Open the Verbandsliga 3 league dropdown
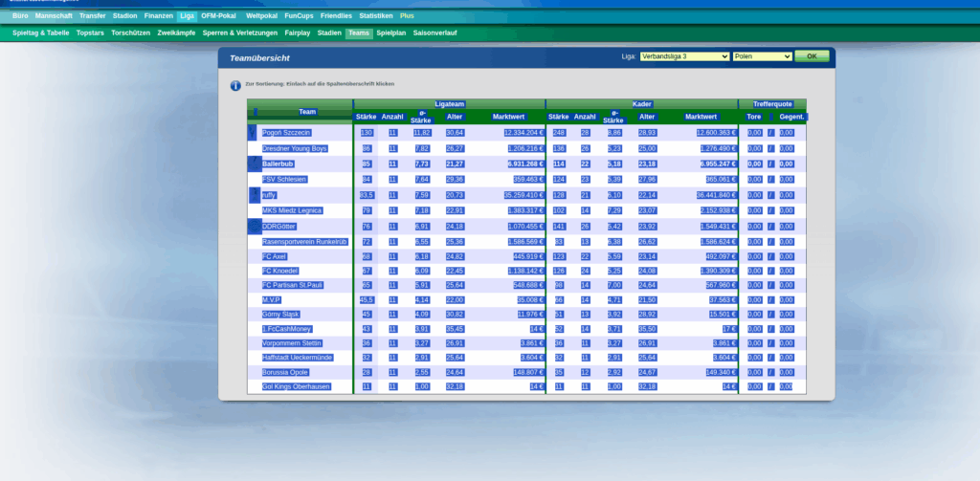The image size is (980, 481). (x=684, y=56)
